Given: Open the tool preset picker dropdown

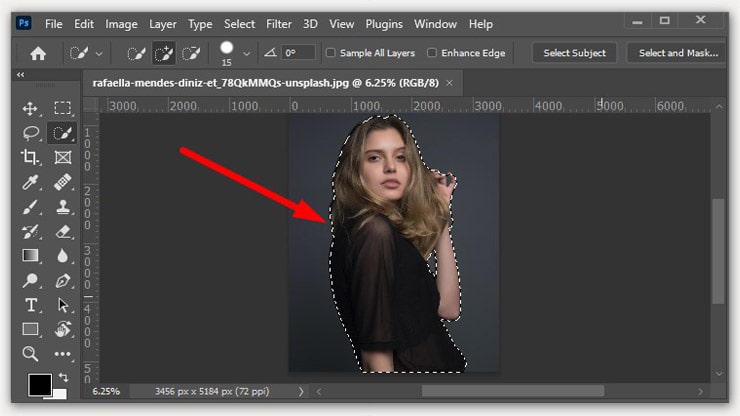Looking at the screenshot, I should coord(99,54).
